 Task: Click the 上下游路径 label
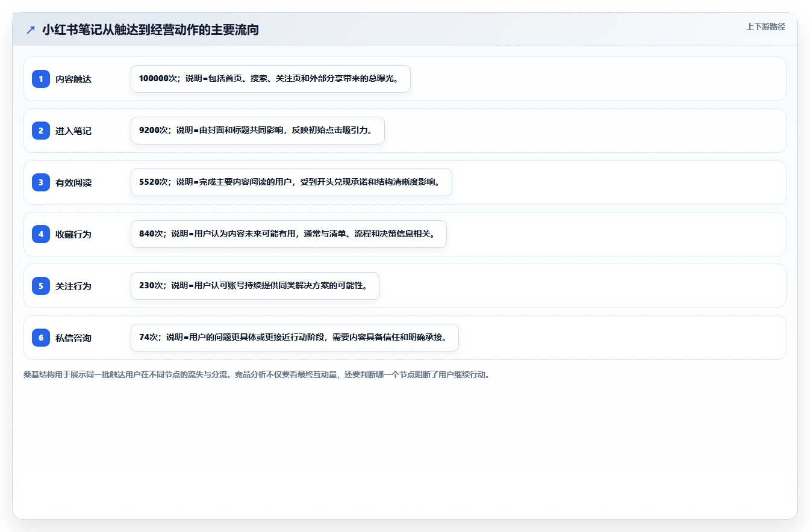click(765, 26)
